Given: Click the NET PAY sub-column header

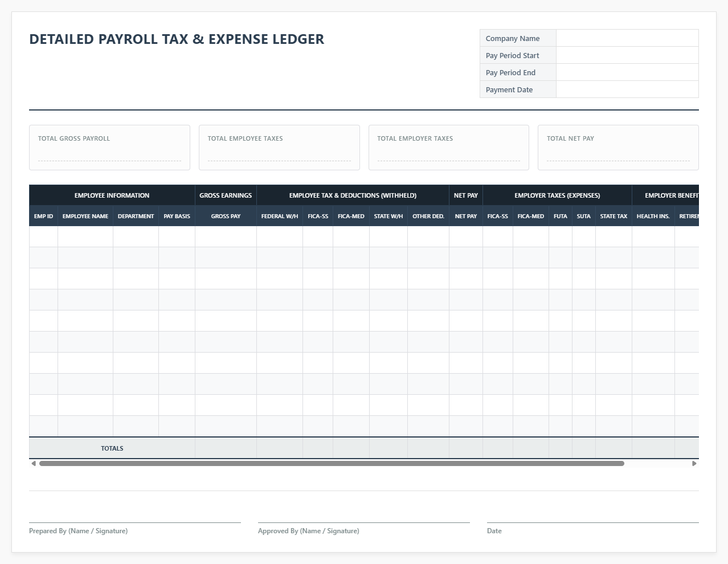Looking at the screenshot, I should (x=466, y=216).
